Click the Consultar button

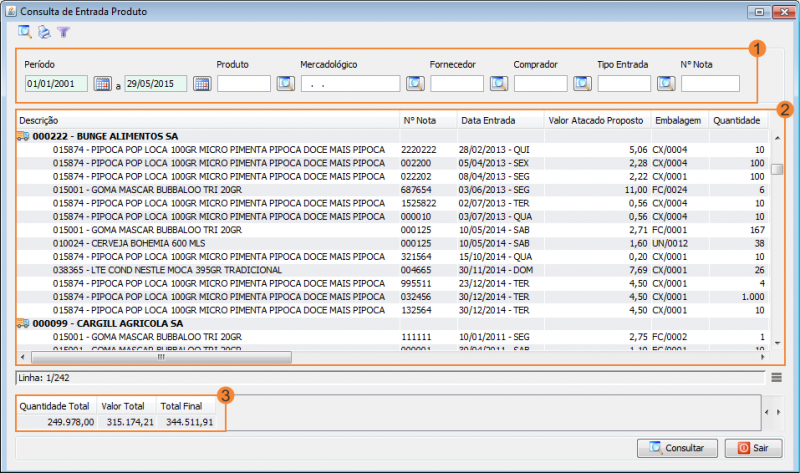[x=677, y=448]
